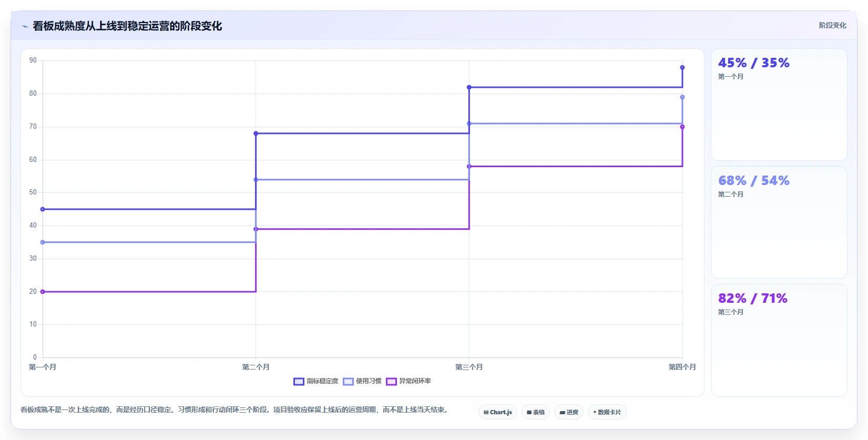The height and width of the screenshot is (440, 868).
Task: Open the 45% / 35% first month card
Action: (779, 105)
